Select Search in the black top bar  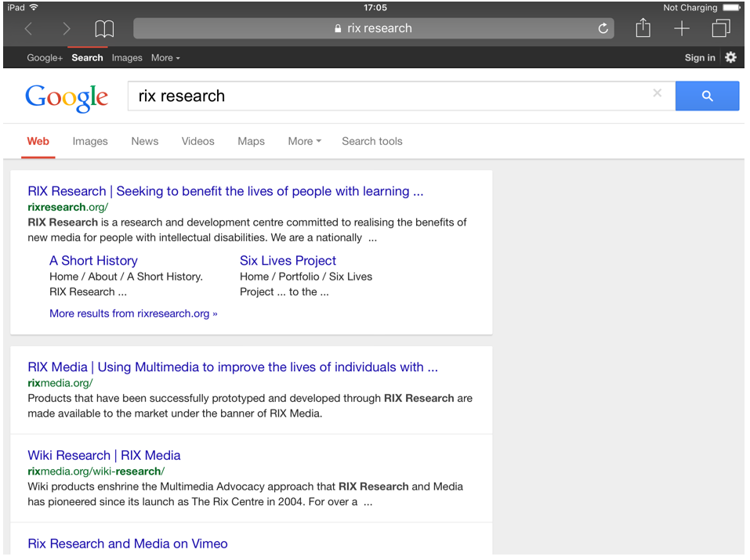tap(87, 58)
